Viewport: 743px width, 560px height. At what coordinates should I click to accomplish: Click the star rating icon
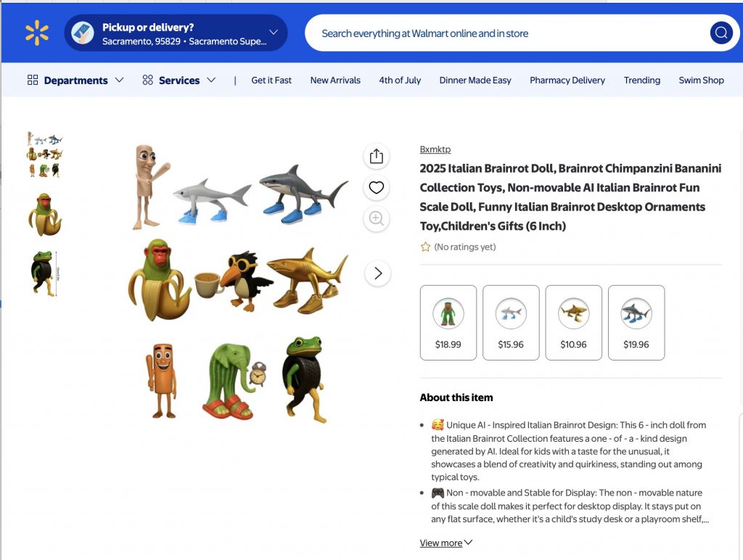[425, 247]
